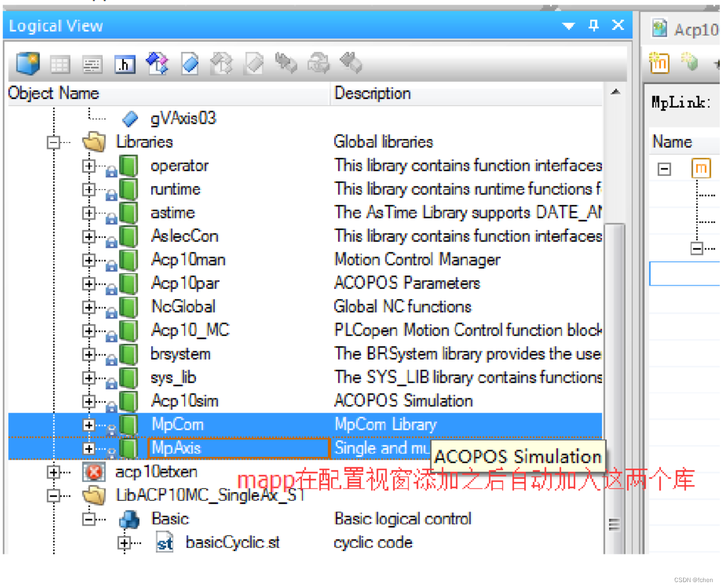
Task: Click the green library icon beside MpCom
Action: coord(128,425)
